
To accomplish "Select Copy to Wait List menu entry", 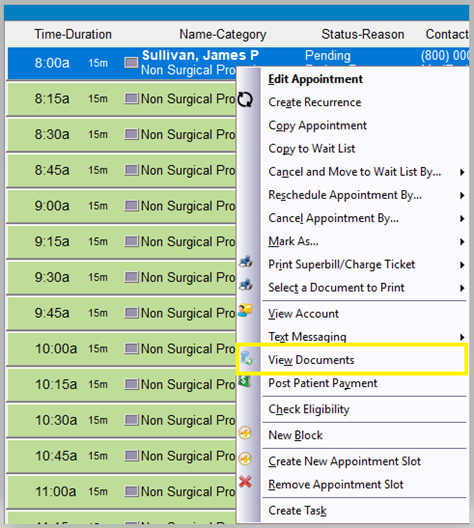I will point(312,149).
